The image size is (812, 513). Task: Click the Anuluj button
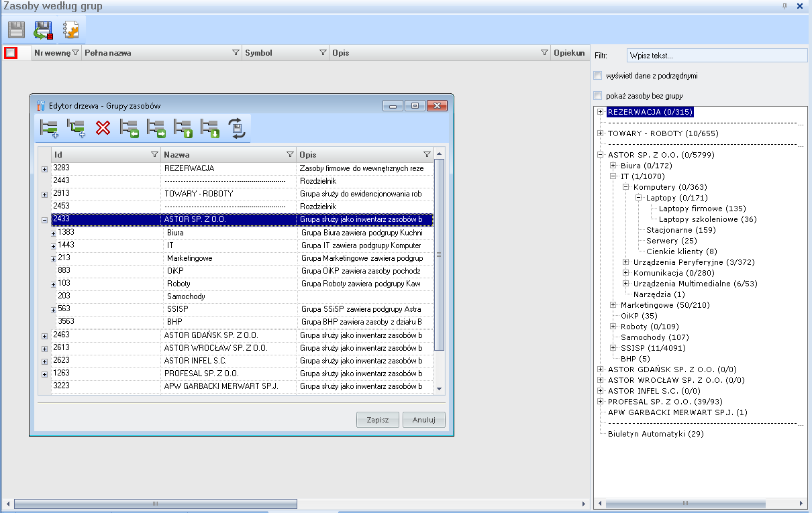coord(424,420)
